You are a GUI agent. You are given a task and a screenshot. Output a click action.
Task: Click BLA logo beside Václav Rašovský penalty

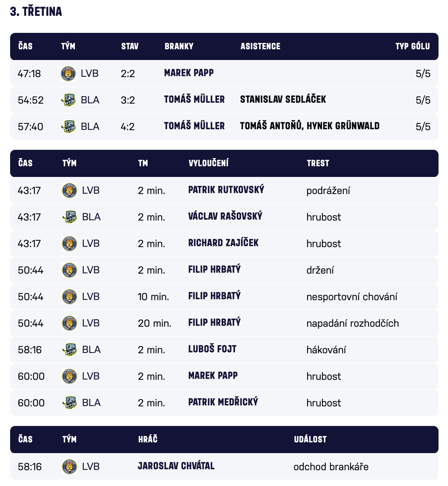coord(70,217)
